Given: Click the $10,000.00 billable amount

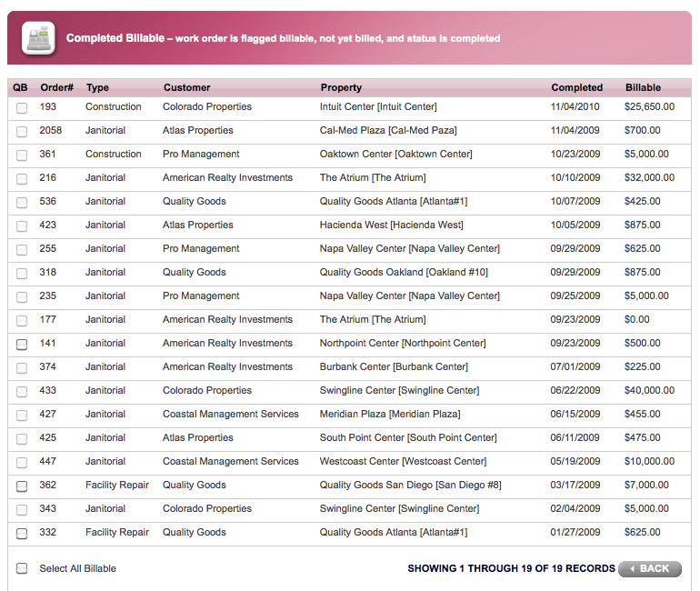Looking at the screenshot, I should pos(650,462).
